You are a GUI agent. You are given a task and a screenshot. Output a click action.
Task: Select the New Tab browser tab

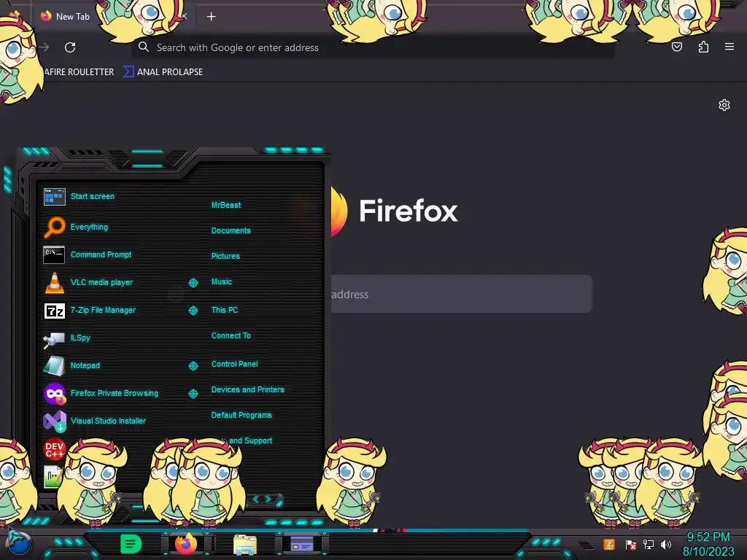click(x=72, y=17)
